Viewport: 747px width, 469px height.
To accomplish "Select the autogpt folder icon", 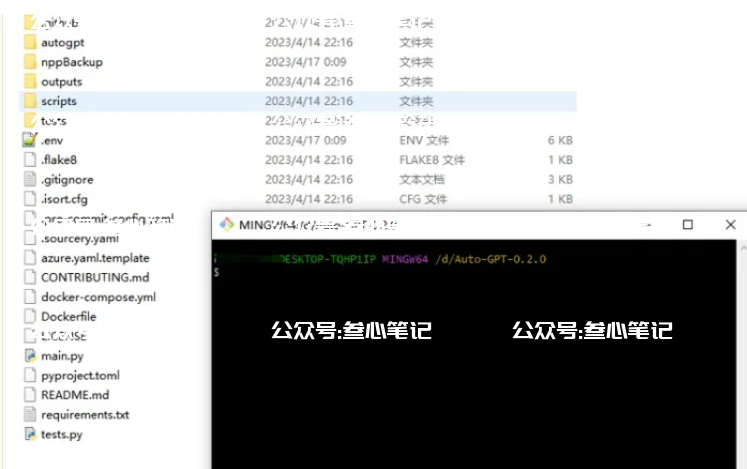I will [30, 42].
